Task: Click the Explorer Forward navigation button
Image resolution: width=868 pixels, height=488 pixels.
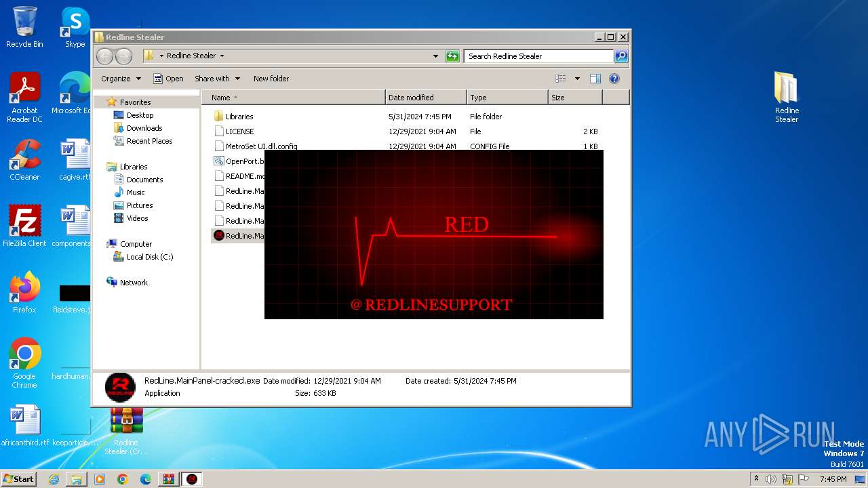Action: pos(123,56)
